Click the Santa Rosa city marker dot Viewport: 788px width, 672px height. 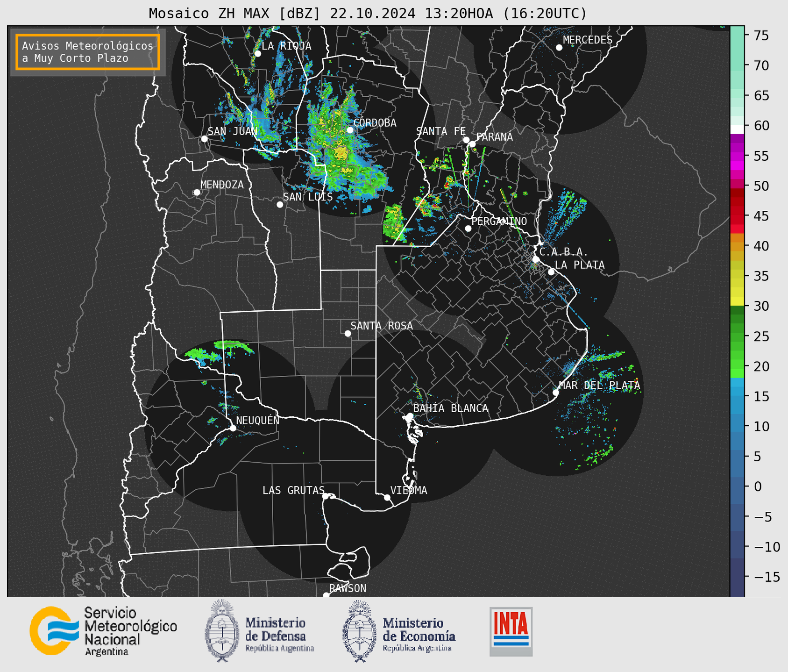pyautogui.click(x=348, y=333)
